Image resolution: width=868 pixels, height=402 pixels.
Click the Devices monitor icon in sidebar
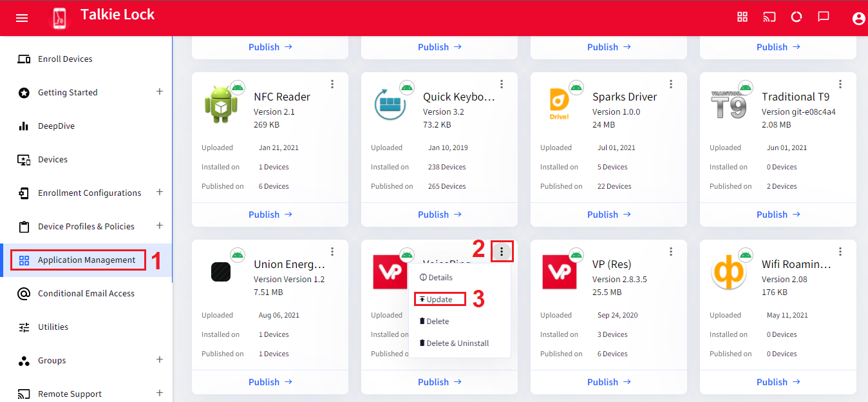click(24, 160)
